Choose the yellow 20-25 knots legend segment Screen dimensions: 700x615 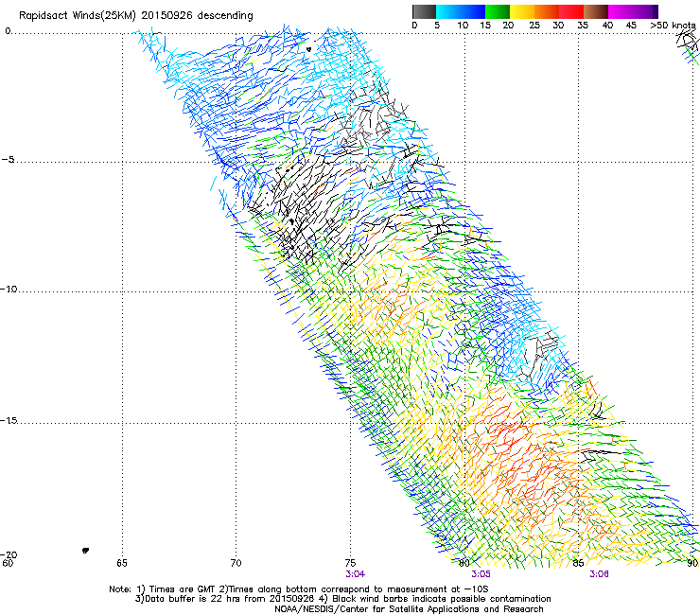[x=522, y=11]
